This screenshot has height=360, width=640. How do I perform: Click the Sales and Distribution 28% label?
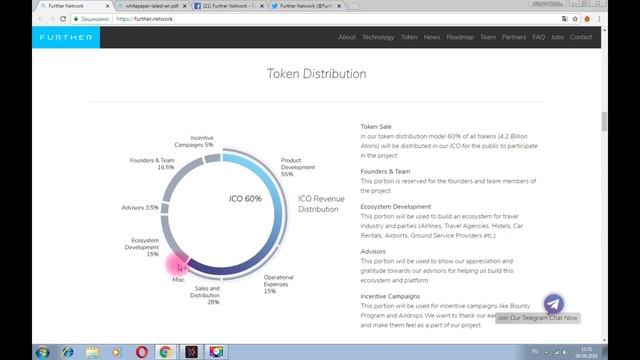coord(205,295)
